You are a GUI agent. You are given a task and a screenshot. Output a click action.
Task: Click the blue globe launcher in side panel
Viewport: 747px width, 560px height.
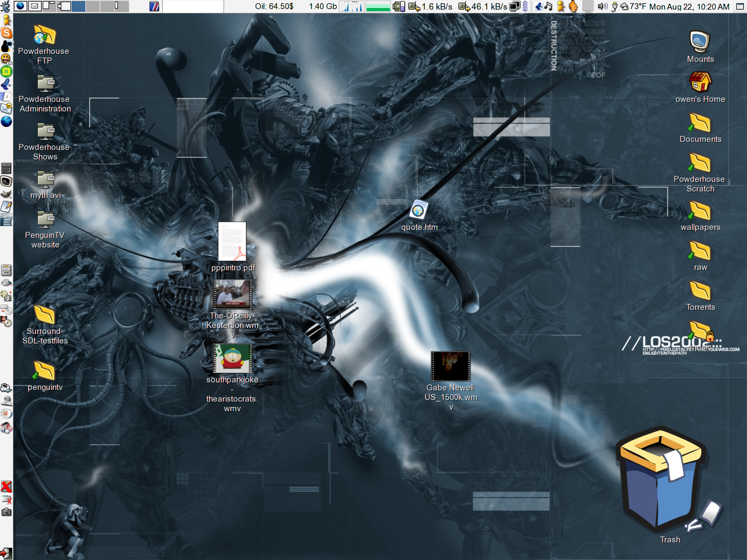click(x=6, y=122)
